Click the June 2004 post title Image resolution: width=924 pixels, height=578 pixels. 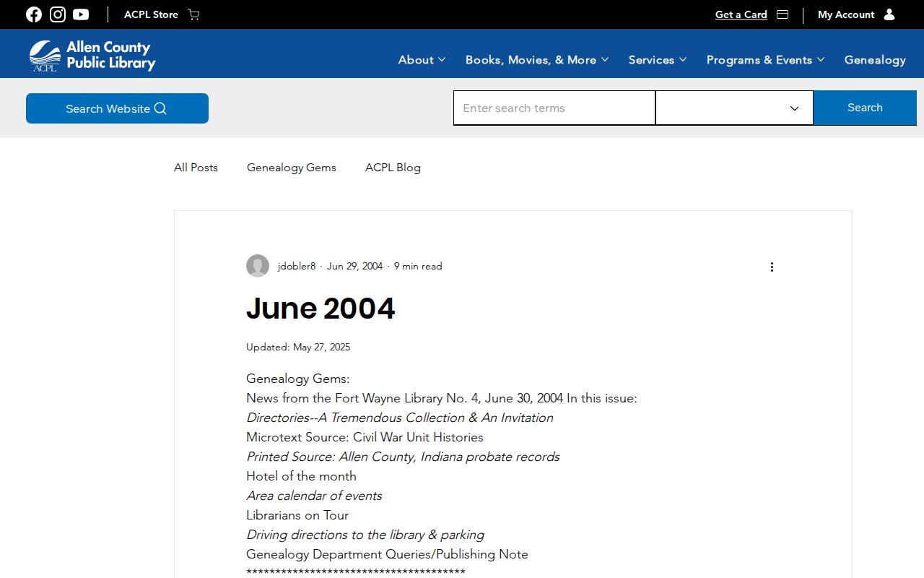point(321,309)
